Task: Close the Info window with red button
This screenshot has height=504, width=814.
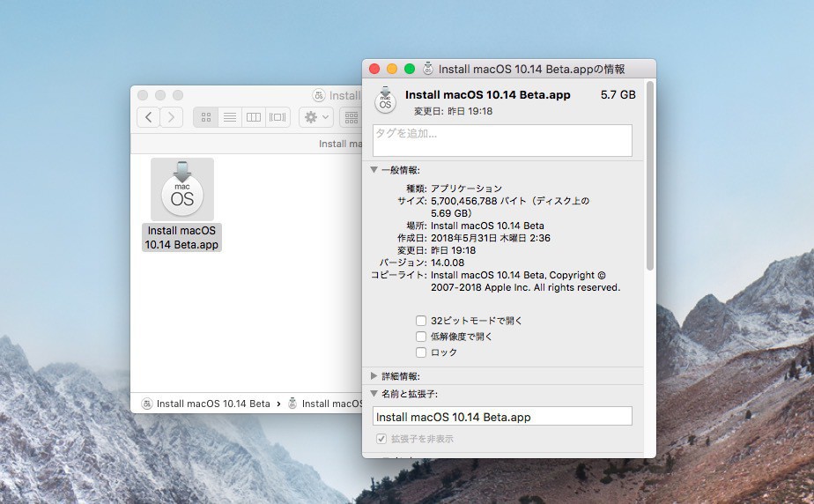Action: coord(374,69)
